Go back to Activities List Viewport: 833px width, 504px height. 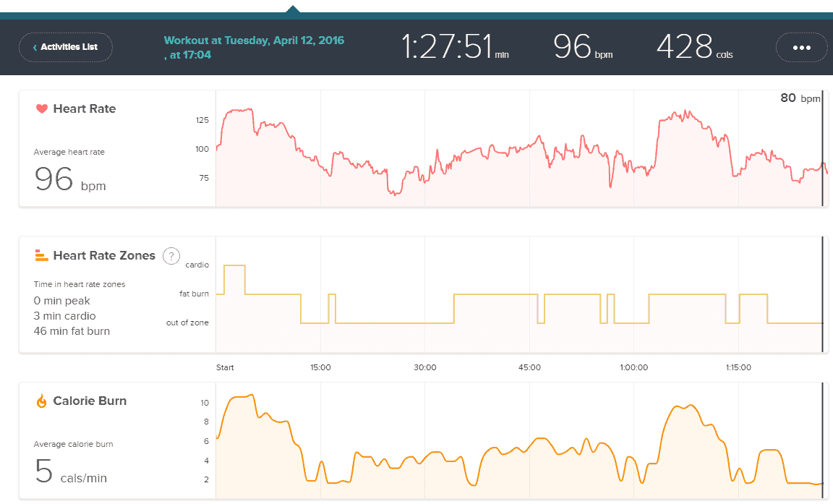(x=66, y=47)
